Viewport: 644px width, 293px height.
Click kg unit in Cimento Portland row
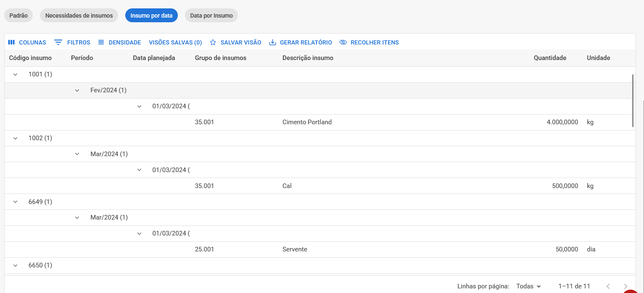590,122
